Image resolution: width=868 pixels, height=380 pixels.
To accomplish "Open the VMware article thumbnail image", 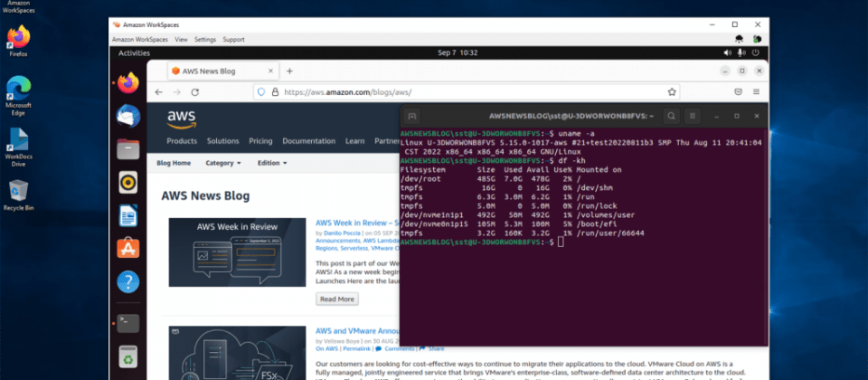I will (x=237, y=353).
